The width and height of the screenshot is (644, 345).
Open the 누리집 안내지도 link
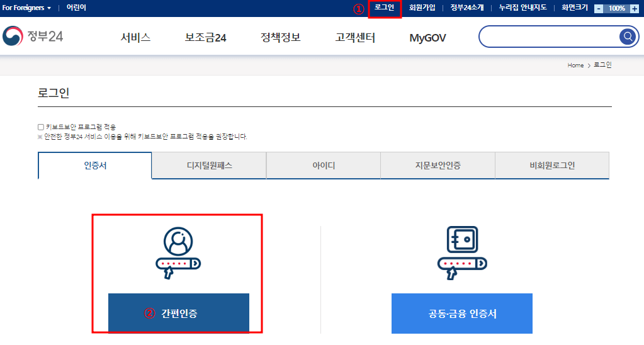pyautogui.click(x=523, y=8)
